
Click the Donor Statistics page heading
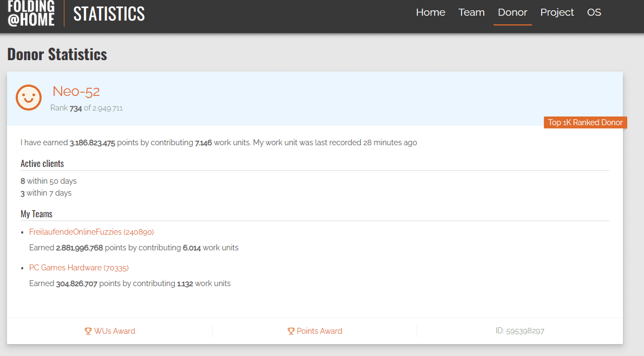click(x=57, y=55)
